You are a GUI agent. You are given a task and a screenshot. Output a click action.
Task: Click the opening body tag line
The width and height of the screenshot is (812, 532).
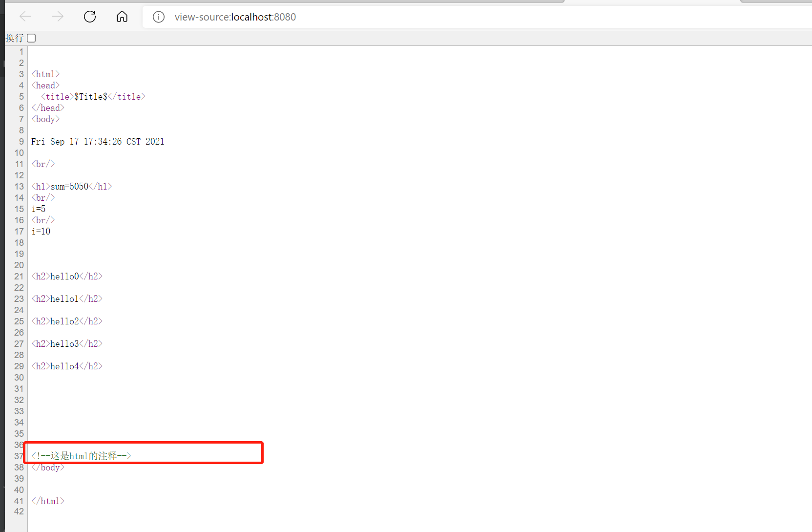[x=45, y=119]
